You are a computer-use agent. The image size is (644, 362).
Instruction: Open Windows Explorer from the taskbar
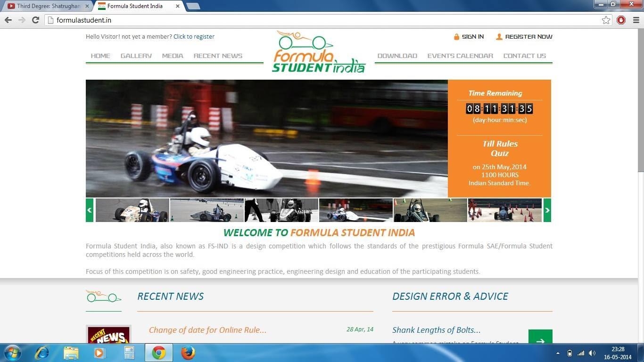pos(71,353)
